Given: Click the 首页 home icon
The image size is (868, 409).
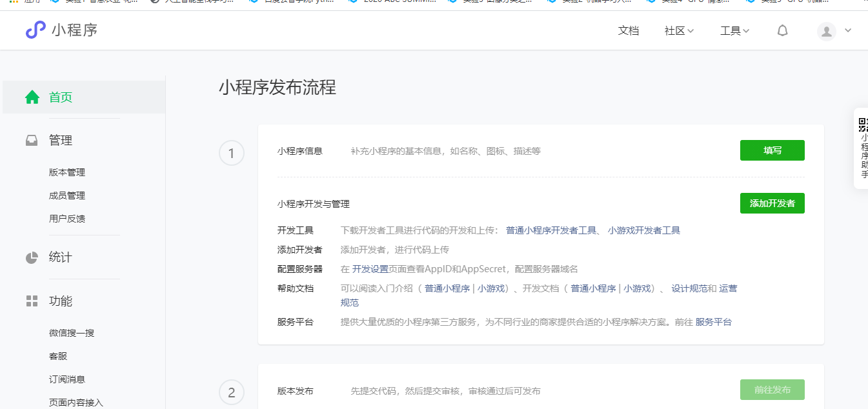Looking at the screenshot, I should (32, 97).
